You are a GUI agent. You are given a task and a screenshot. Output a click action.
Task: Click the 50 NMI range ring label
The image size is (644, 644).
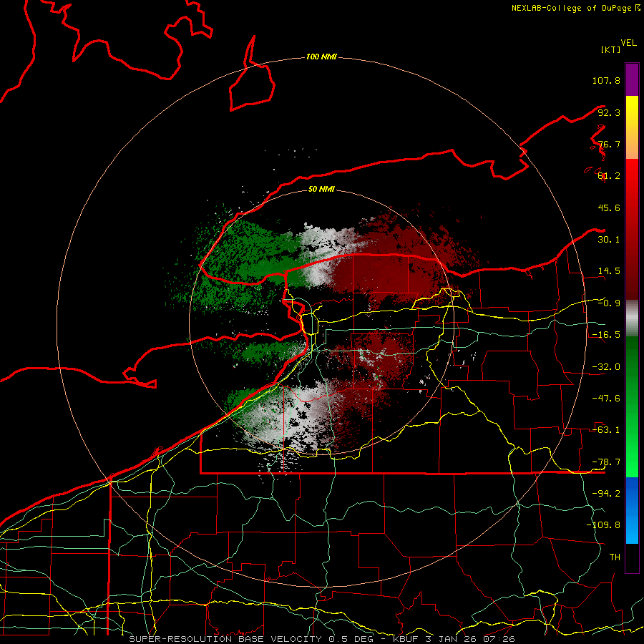pos(321,189)
